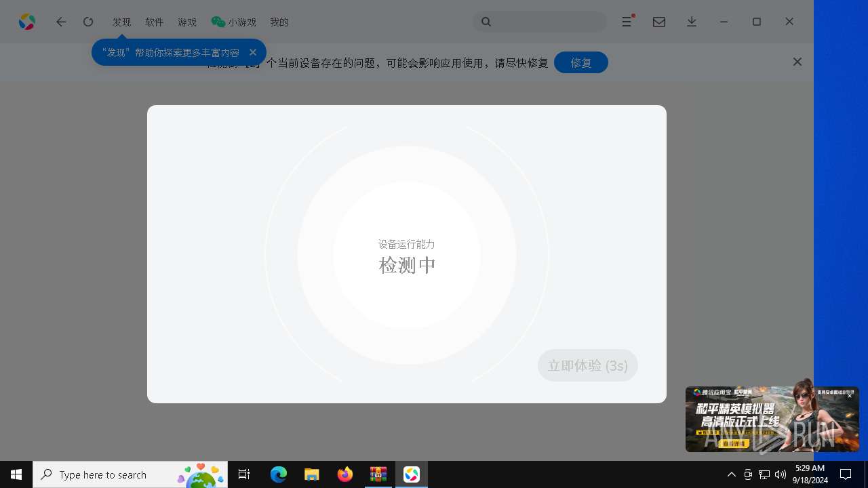Open Task View on the taskbar

(x=244, y=474)
